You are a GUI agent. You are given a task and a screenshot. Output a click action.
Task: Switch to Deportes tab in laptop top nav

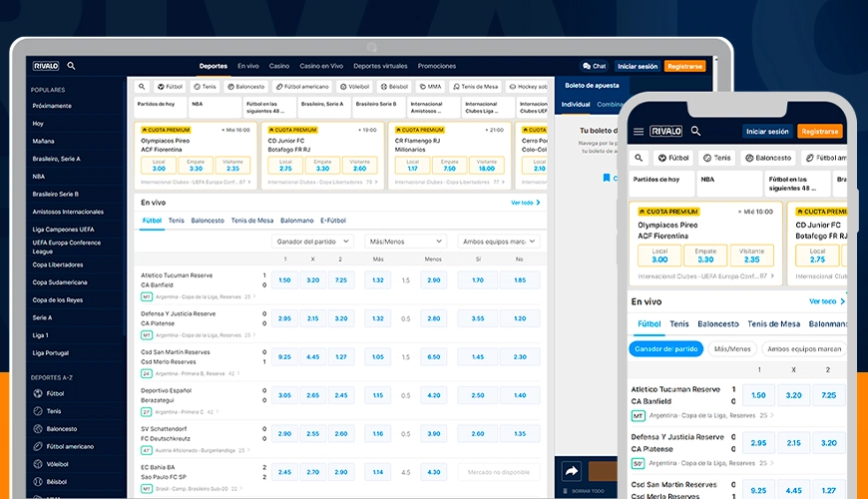(214, 66)
